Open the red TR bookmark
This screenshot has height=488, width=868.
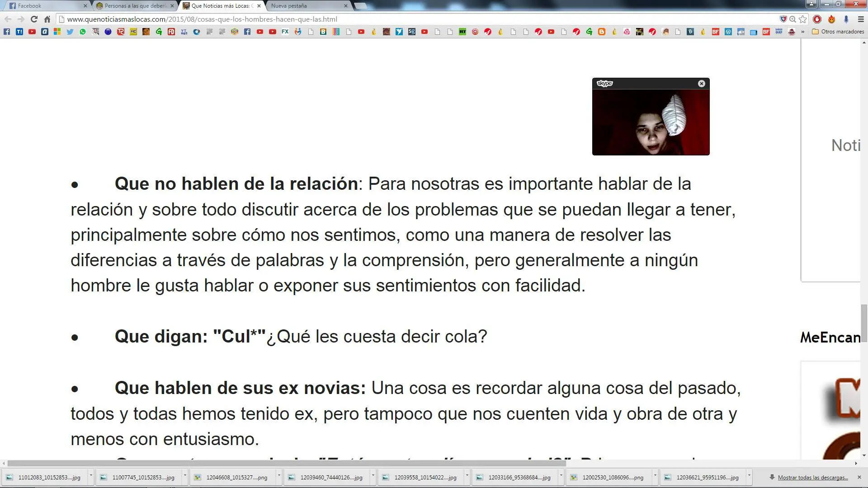tap(121, 32)
